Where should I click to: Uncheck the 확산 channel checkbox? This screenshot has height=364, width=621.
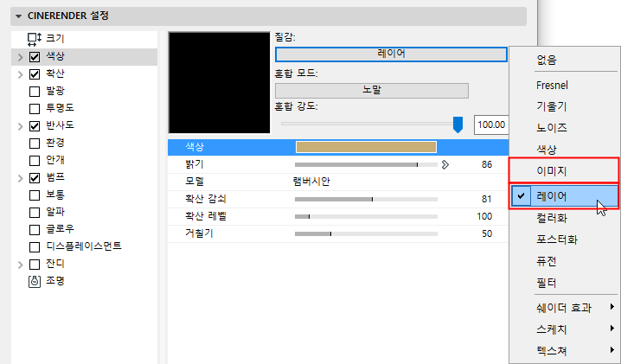coord(35,74)
